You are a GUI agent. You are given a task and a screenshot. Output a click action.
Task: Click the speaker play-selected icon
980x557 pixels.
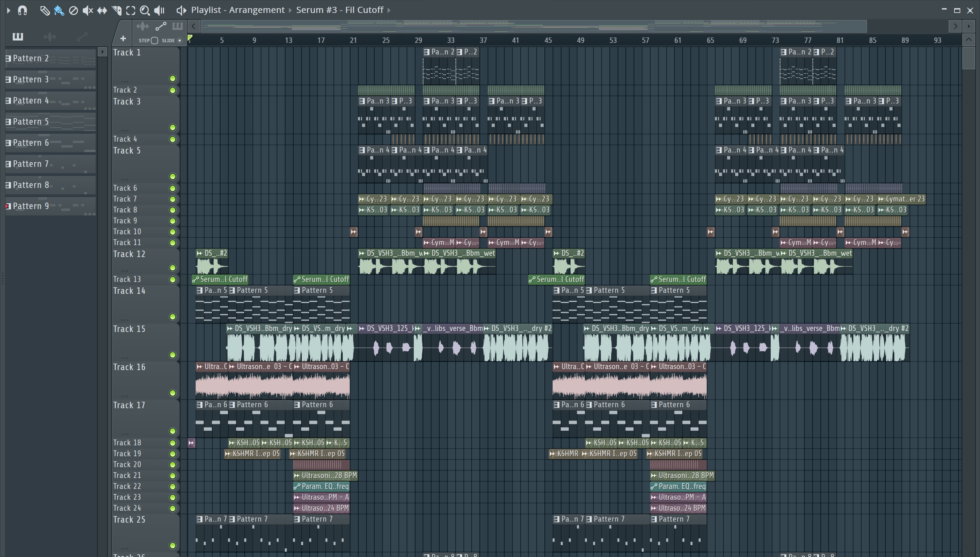181,10
